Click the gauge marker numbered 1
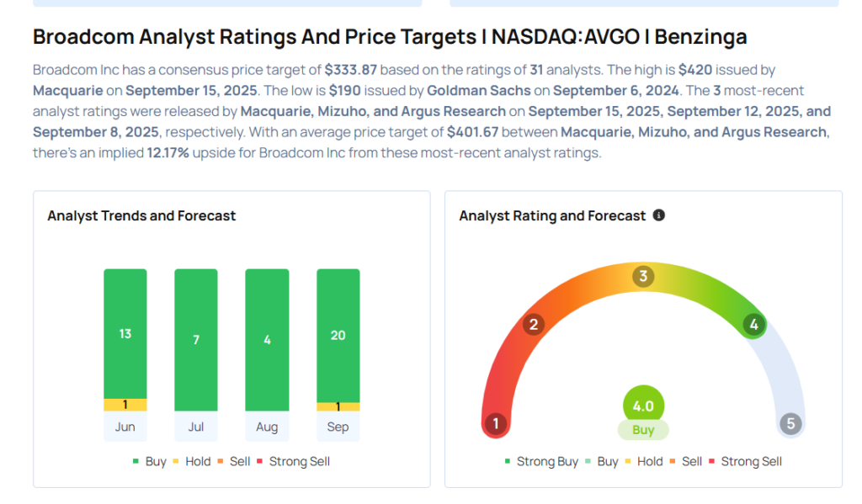This screenshot has height=504, width=862. click(497, 423)
